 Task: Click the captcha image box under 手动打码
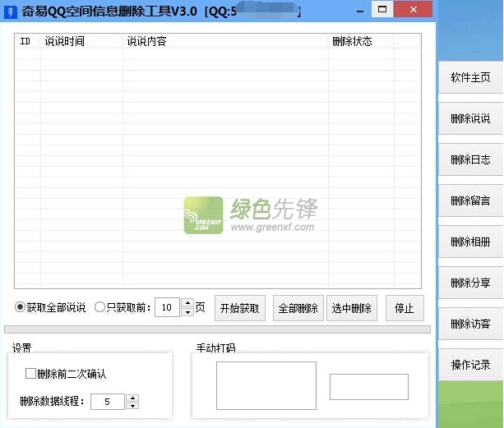click(266, 385)
